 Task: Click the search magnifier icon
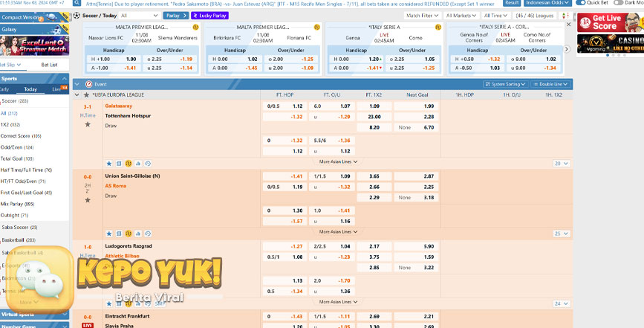[x=77, y=3]
